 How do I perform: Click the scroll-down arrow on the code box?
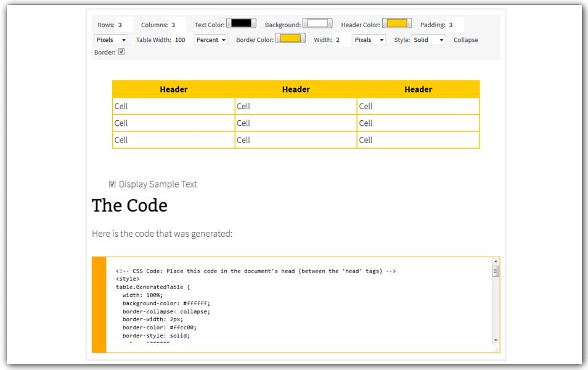(495, 340)
